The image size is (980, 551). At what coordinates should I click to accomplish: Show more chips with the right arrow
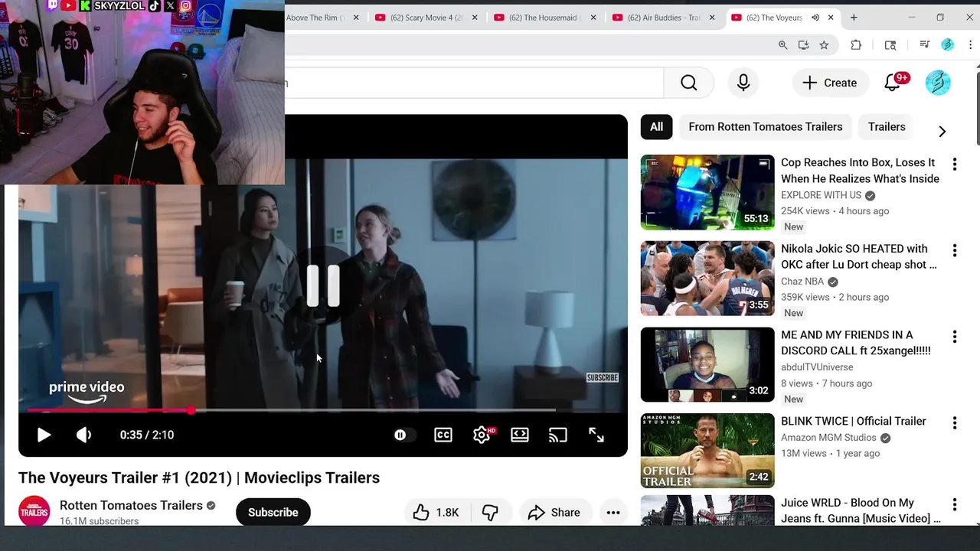942,132
